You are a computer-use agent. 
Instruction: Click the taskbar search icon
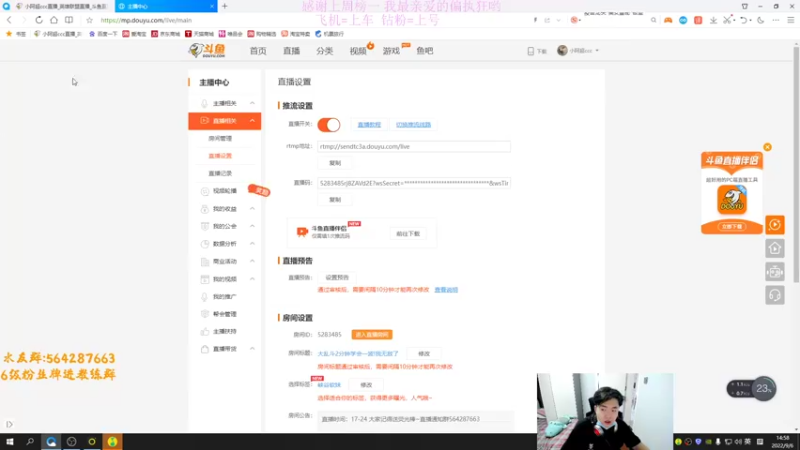(x=30, y=441)
